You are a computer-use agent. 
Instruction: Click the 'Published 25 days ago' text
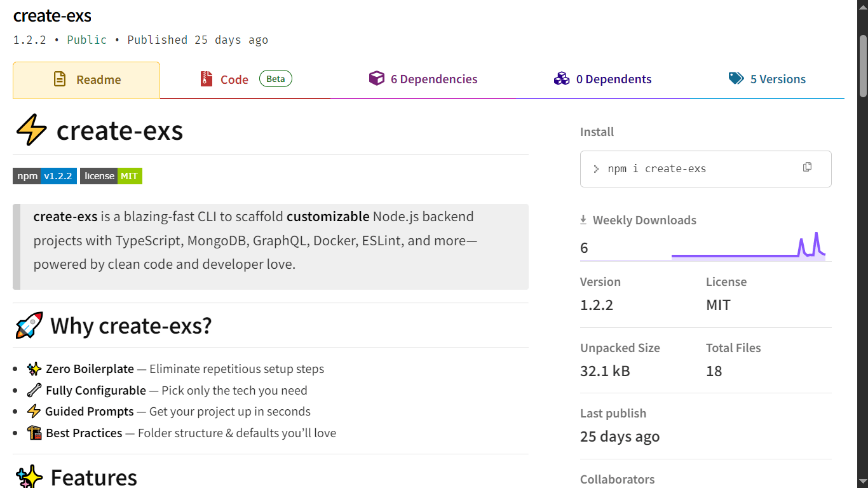(x=198, y=40)
